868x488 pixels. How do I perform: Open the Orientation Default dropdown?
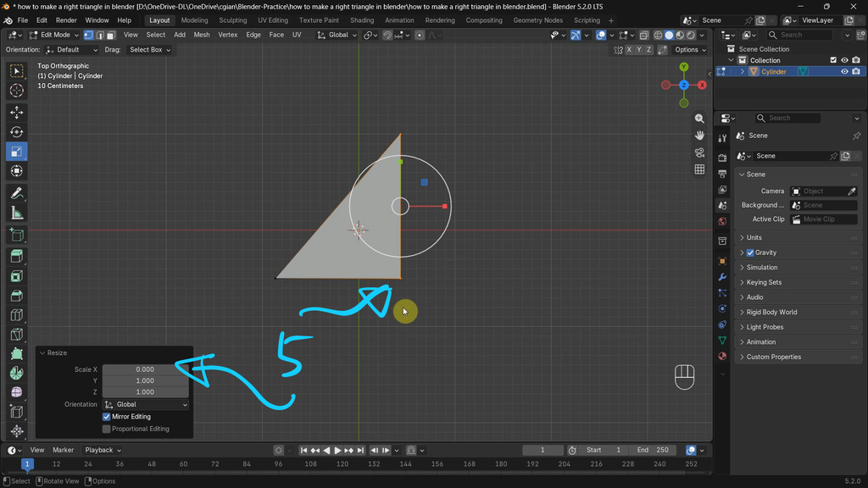click(72, 50)
